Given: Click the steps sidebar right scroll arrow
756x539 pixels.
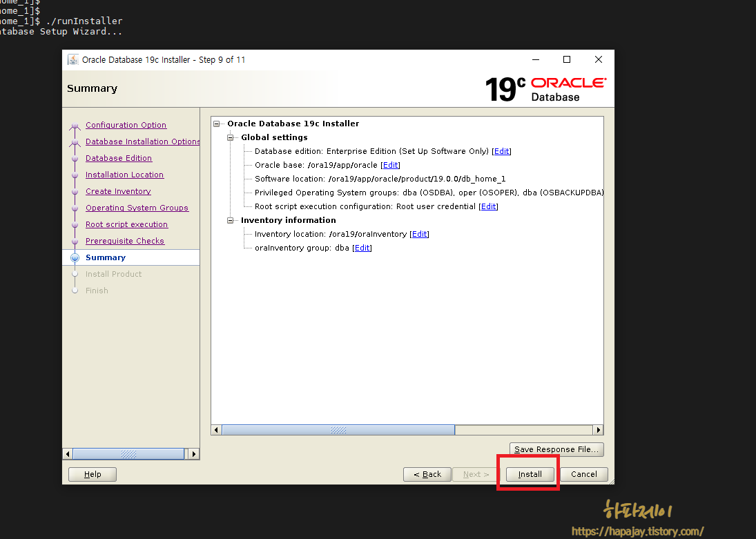Looking at the screenshot, I should (x=194, y=453).
